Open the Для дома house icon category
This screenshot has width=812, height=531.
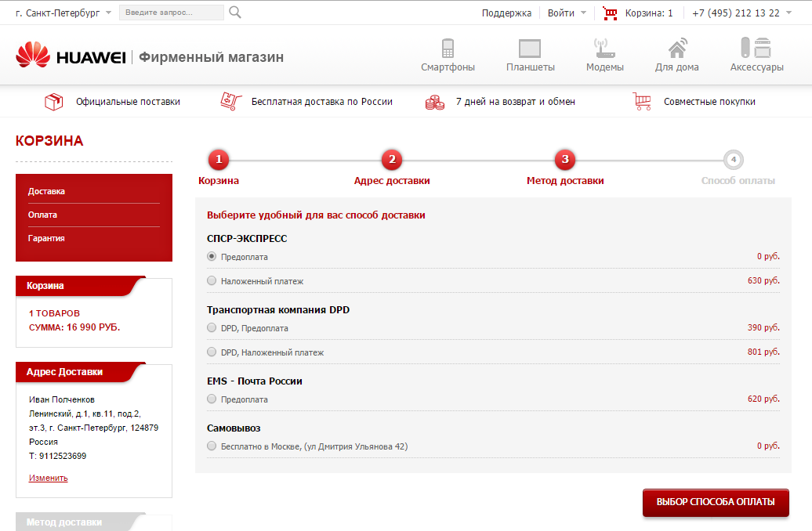677,48
